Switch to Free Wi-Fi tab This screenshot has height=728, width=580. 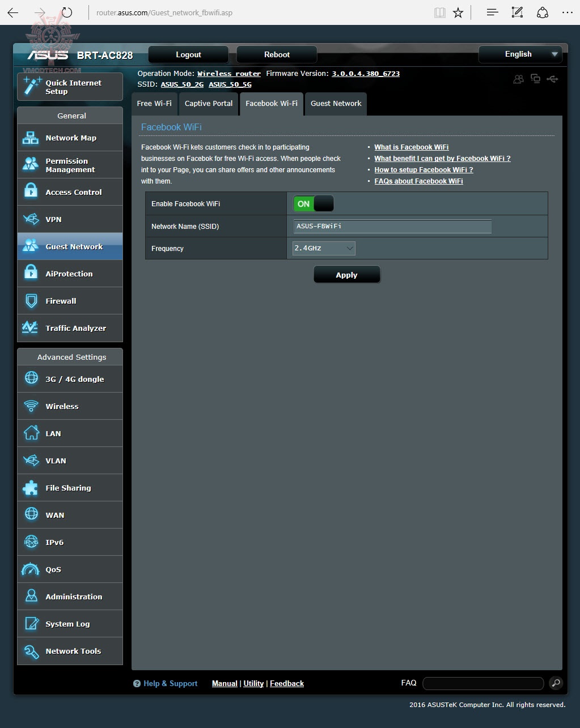pos(154,104)
